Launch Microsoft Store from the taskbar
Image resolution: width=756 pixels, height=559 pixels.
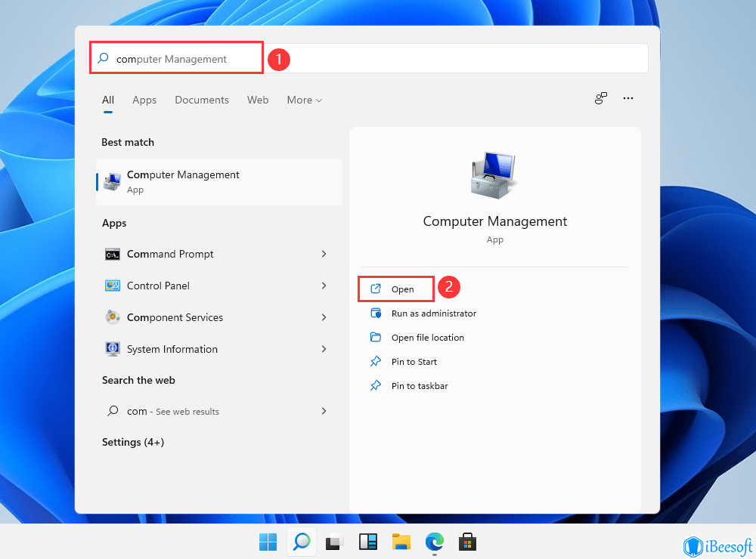pos(467,542)
